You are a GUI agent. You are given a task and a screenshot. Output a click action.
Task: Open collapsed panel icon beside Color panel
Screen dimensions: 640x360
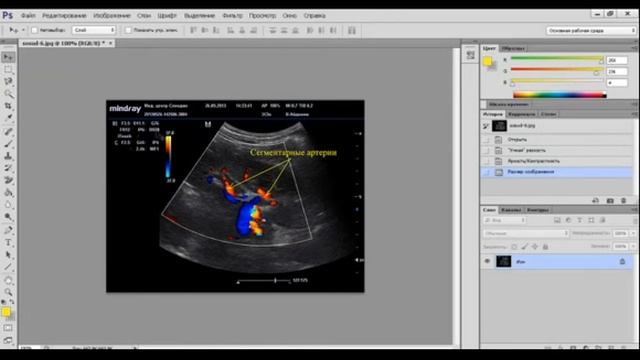[x=470, y=55]
